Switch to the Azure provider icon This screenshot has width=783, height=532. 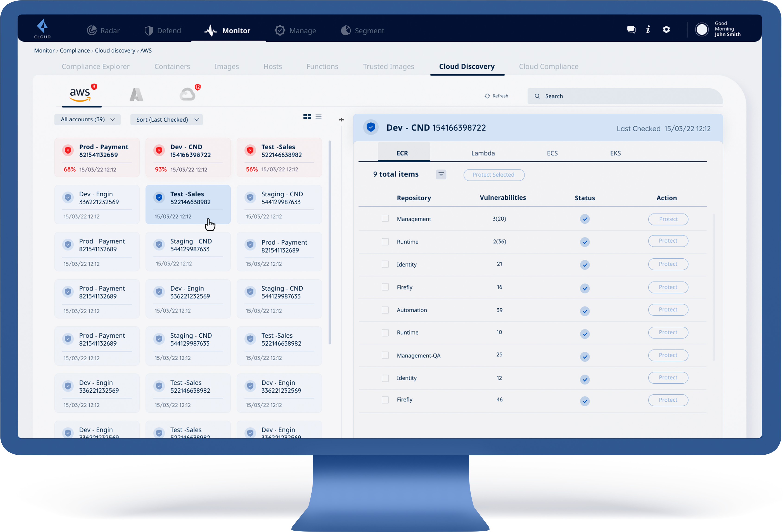tap(136, 94)
